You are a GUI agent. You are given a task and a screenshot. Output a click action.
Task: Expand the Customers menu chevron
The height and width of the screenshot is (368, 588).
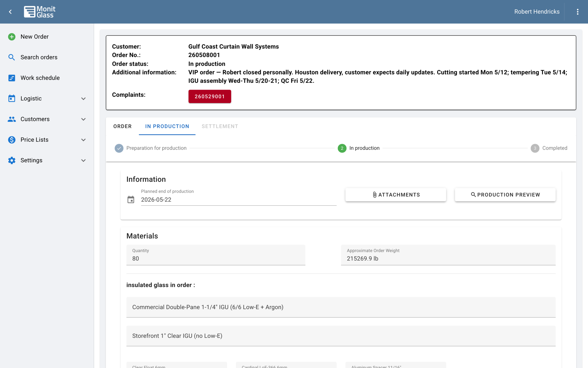click(x=83, y=119)
